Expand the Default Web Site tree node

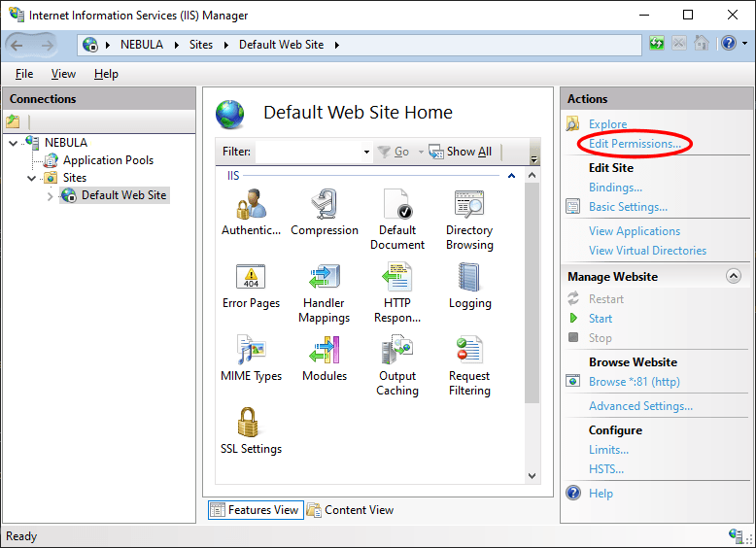(51, 196)
